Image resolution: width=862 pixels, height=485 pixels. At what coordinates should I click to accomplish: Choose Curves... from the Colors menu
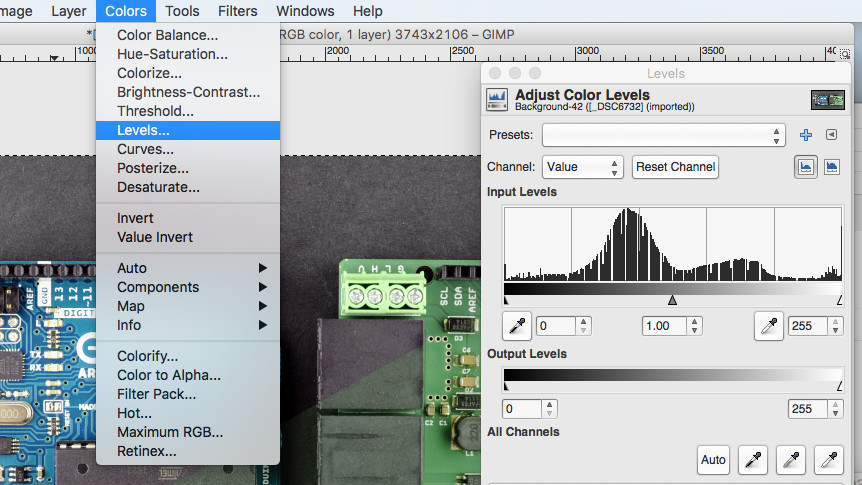pos(145,149)
